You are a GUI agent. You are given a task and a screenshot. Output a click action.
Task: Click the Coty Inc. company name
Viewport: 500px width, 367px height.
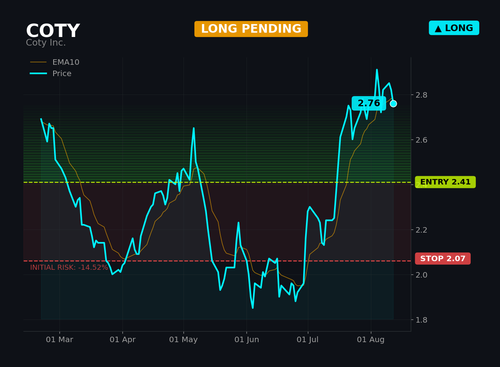(46, 43)
